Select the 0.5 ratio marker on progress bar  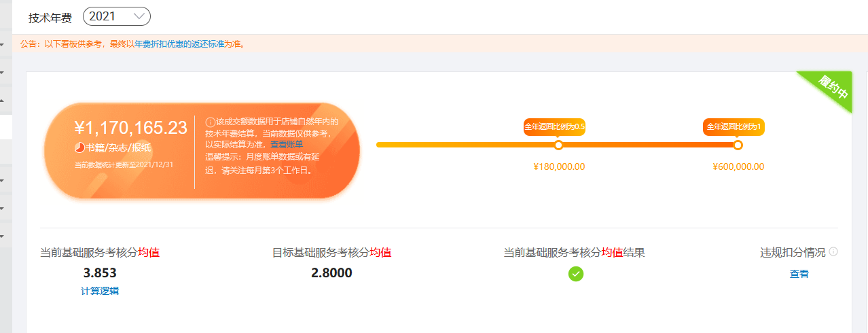click(x=558, y=145)
